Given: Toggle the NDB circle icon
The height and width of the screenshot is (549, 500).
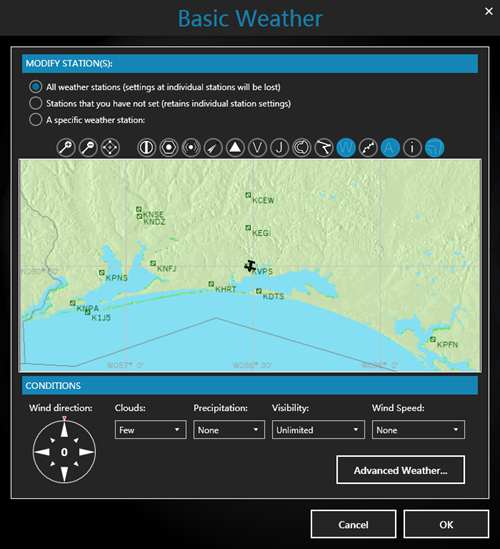Looking at the screenshot, I should click(191, 147).
